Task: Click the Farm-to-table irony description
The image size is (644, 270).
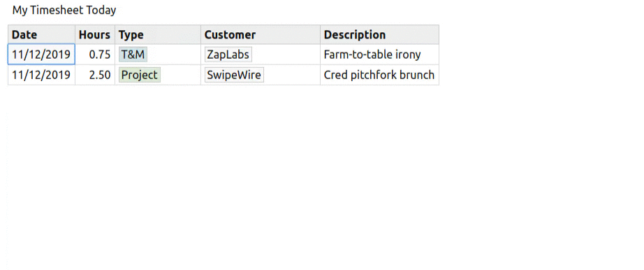Action: coord(372,55)
